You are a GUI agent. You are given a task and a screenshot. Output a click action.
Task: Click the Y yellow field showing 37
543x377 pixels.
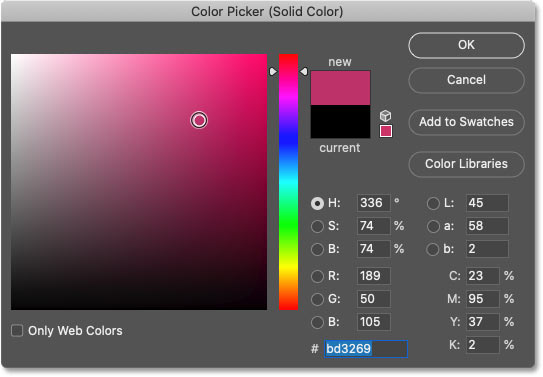point(483,322)
